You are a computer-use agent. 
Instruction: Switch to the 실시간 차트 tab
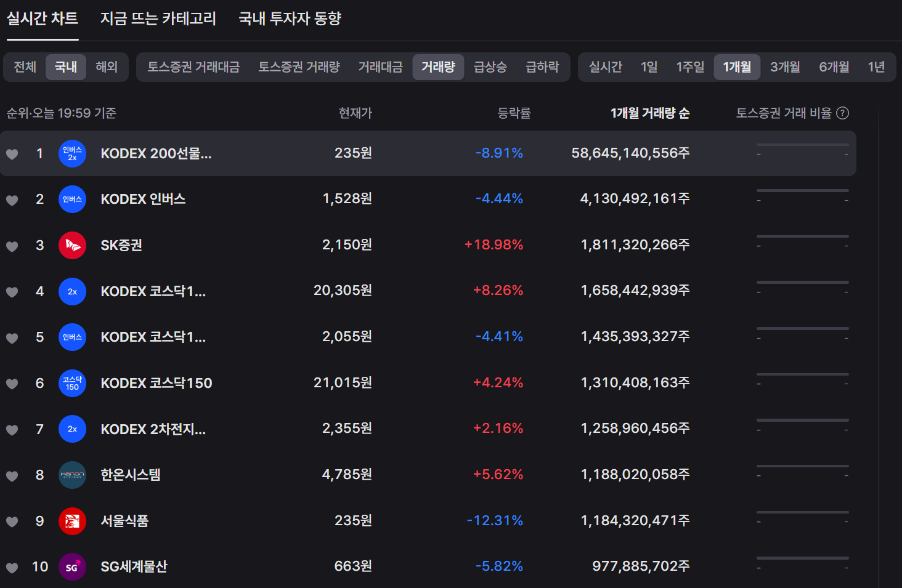[43, 18]
